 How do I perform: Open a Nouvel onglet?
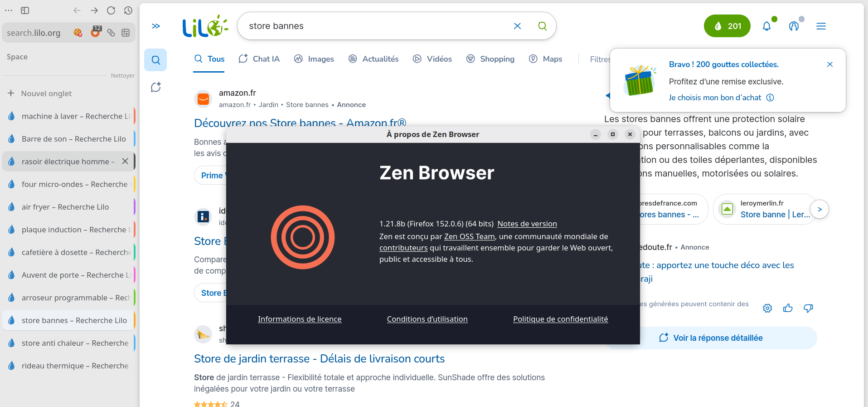click(40, 93)
